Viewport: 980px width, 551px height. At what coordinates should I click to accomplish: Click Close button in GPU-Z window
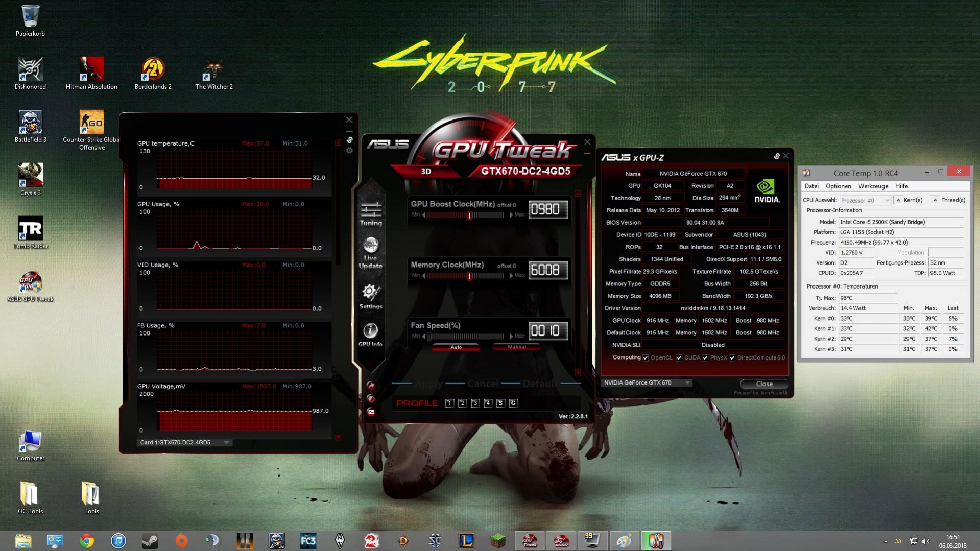tap(764, 384)
